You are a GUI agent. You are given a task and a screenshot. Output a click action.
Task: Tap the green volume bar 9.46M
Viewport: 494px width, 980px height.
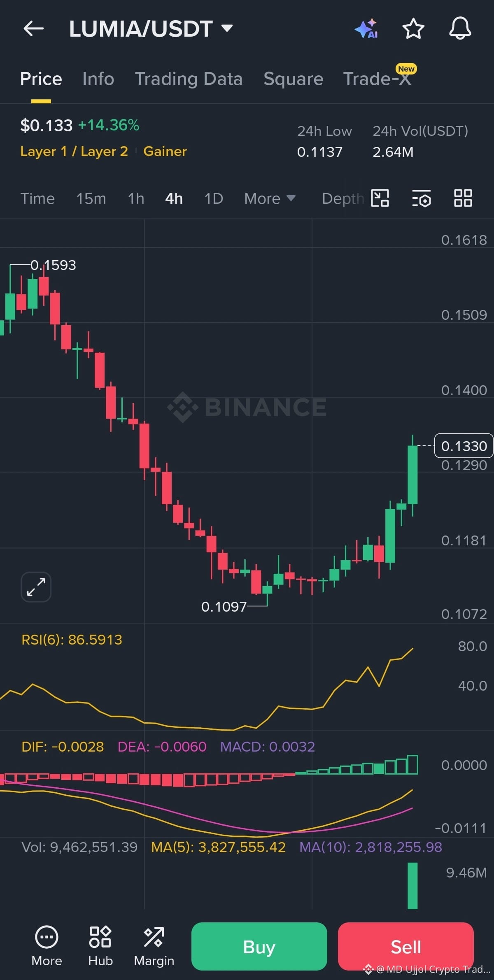pyautogui.click(x=412, y=885)
